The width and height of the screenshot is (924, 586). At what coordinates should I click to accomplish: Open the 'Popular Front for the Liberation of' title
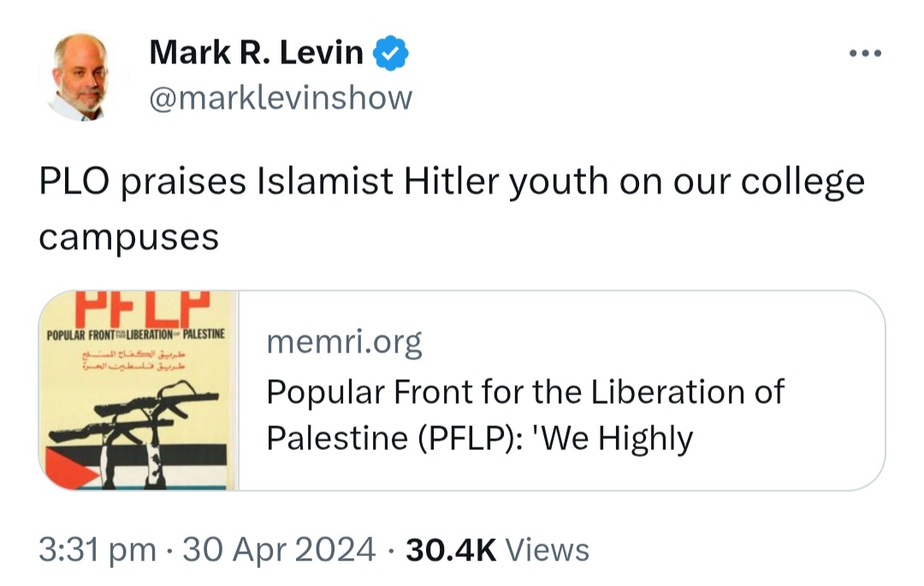click(525, 393)
